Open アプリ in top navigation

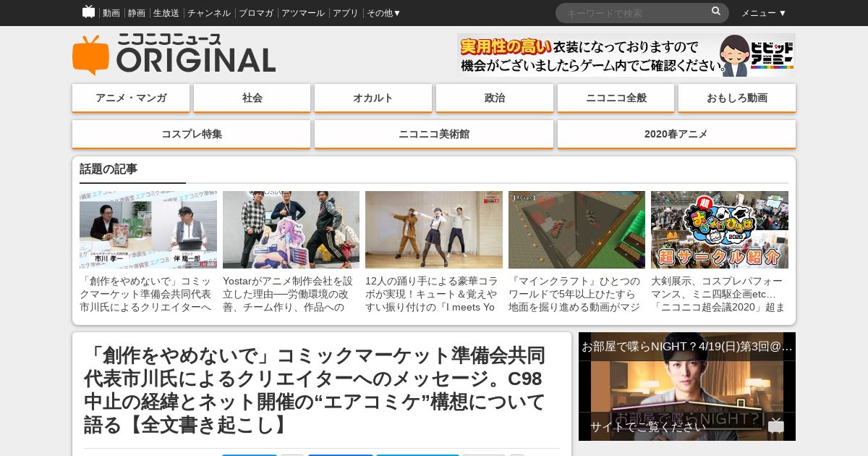(x=346, y=13)
